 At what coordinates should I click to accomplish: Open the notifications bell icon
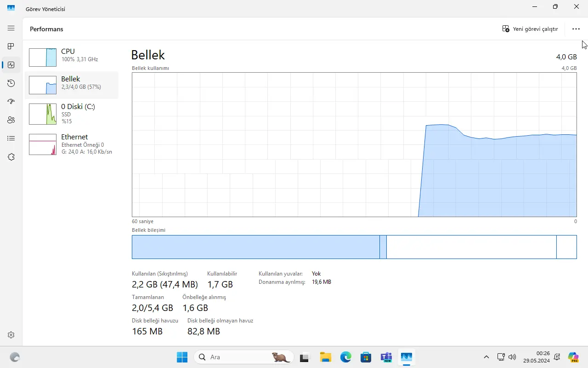pos(557,357)
